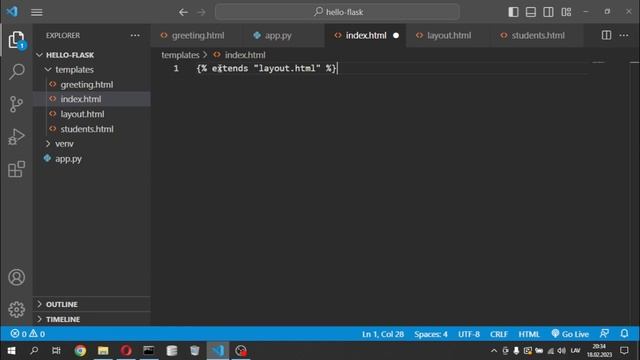
Task: Open errors and warnings in status bar
Action: click(x=28, y=334)
